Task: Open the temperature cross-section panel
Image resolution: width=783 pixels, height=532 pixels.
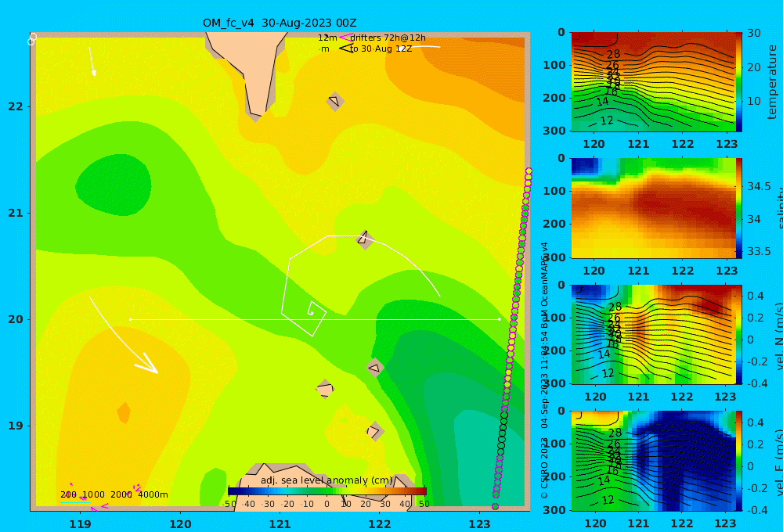Action: click(x=653, y=82)
